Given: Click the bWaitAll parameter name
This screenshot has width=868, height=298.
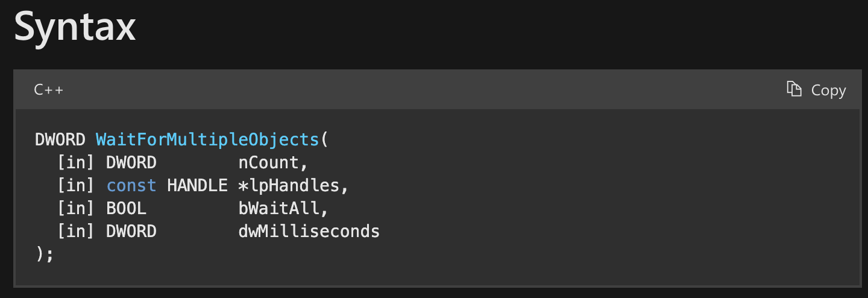Looking at the screenshot, I should (280, 208).
